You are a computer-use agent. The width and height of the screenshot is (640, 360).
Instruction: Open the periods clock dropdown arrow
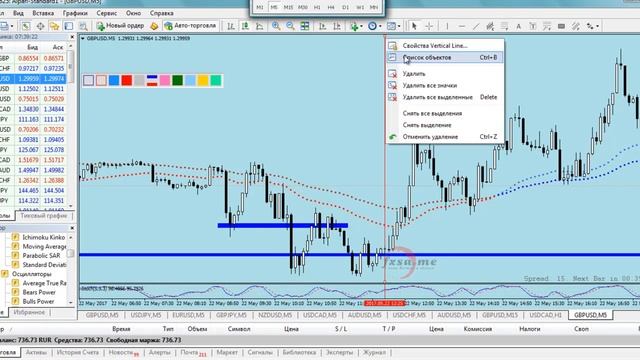(380, 26)
